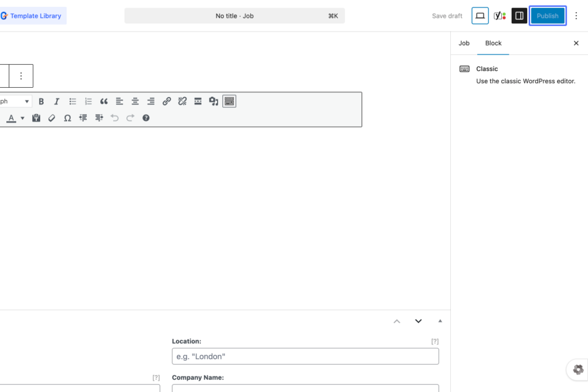Open the editor options kebab menu

click(577, 15)
